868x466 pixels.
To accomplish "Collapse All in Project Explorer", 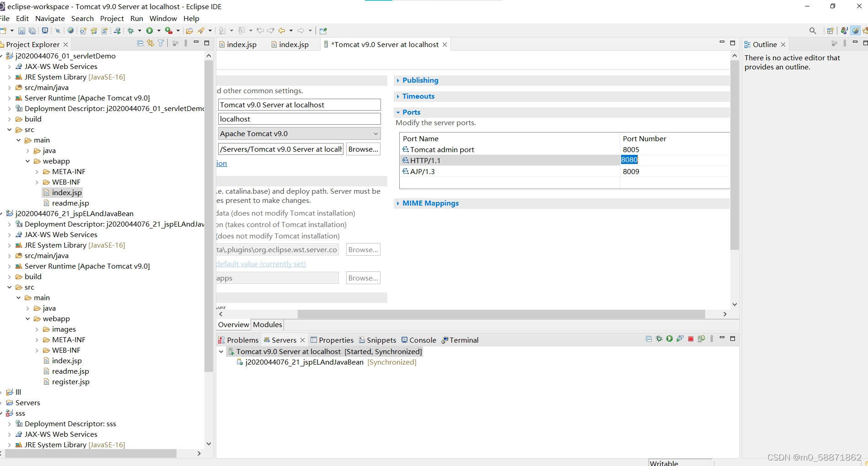I will 140,43.
